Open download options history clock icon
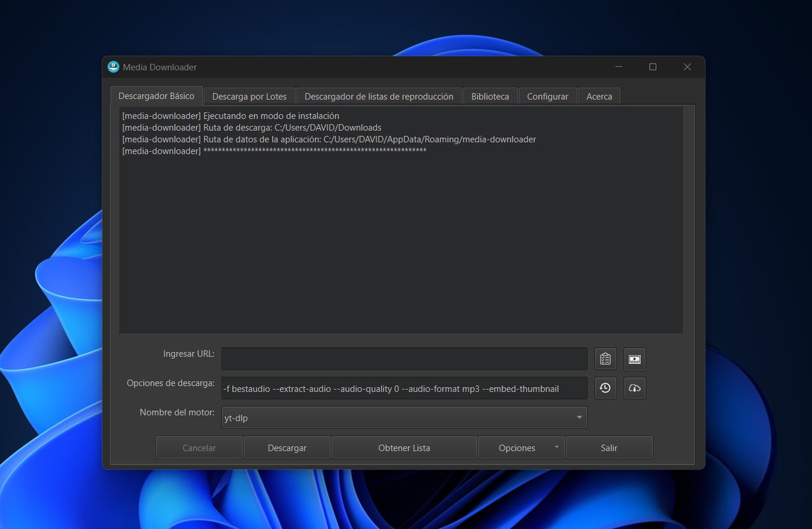Image resolution: width=812 pixels, height=529 pixels. 605,388
